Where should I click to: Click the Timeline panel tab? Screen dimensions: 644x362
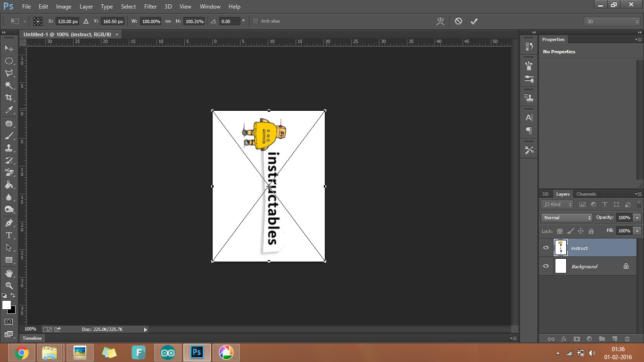pyautogui.click(x=33, y=338)
